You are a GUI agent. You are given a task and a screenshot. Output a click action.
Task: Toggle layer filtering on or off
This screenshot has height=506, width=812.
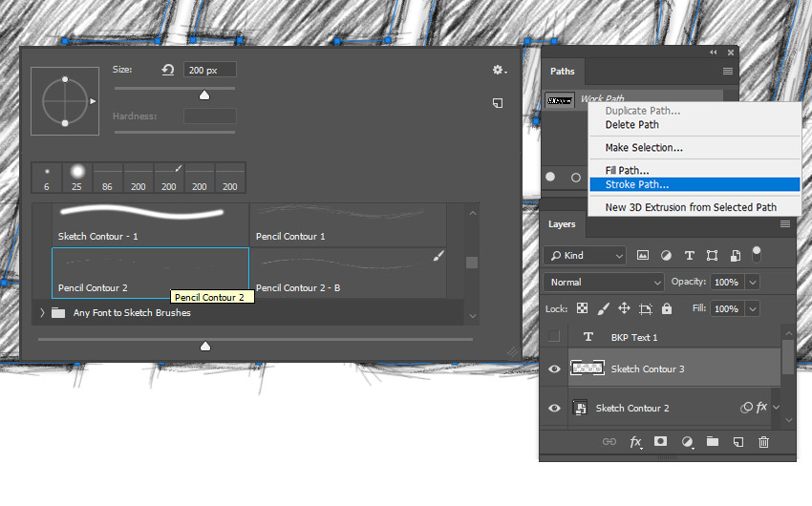[756, 254]
